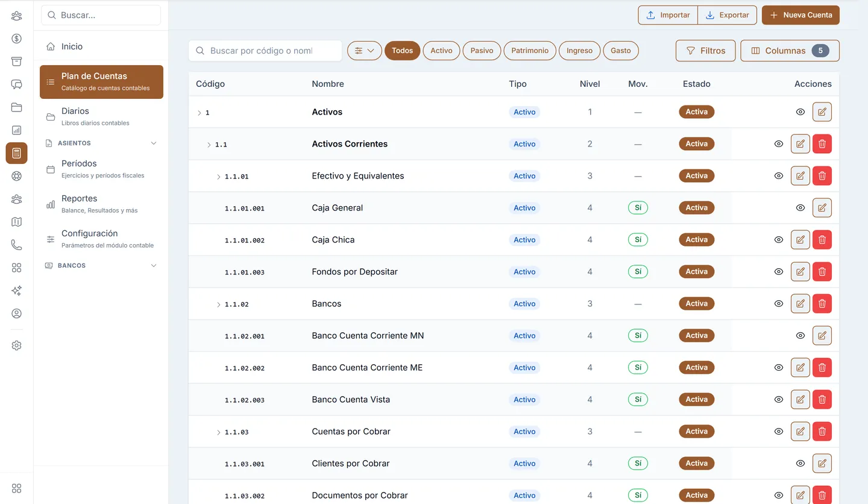The height and width of the screenshot is (504, 868).
Task: View details of Activos Corrientes with eye icon
Action: coord(779,144)
